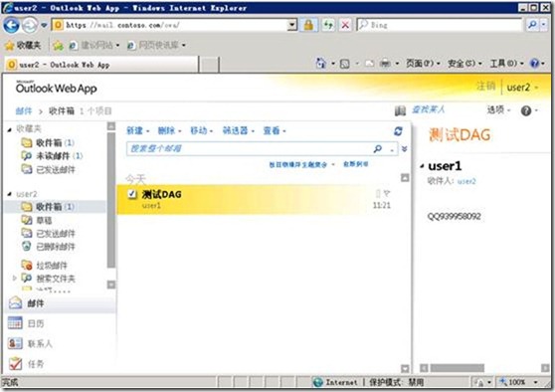Click the browser Forward button
This screenshot has width=555, height=392.
(30, 25)
